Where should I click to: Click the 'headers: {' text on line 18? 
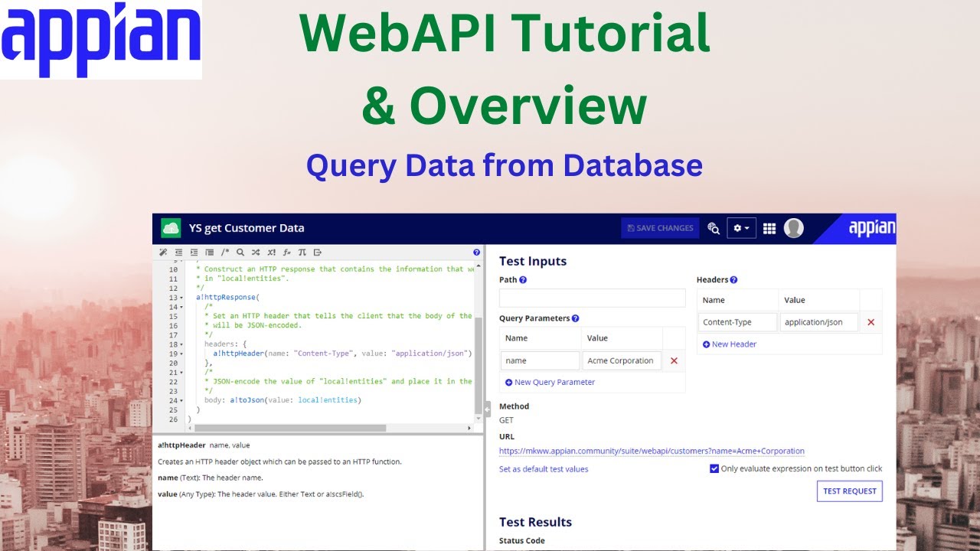226,344
